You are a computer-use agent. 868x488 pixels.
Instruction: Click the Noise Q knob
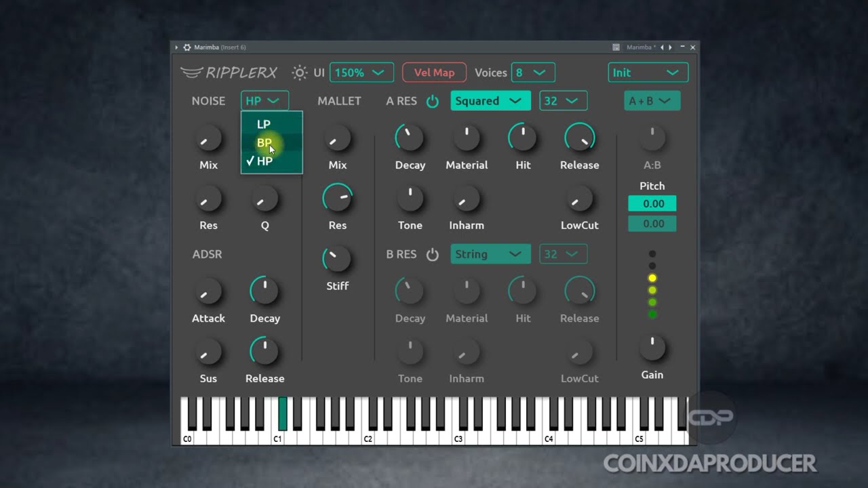[x=265, y=199]
